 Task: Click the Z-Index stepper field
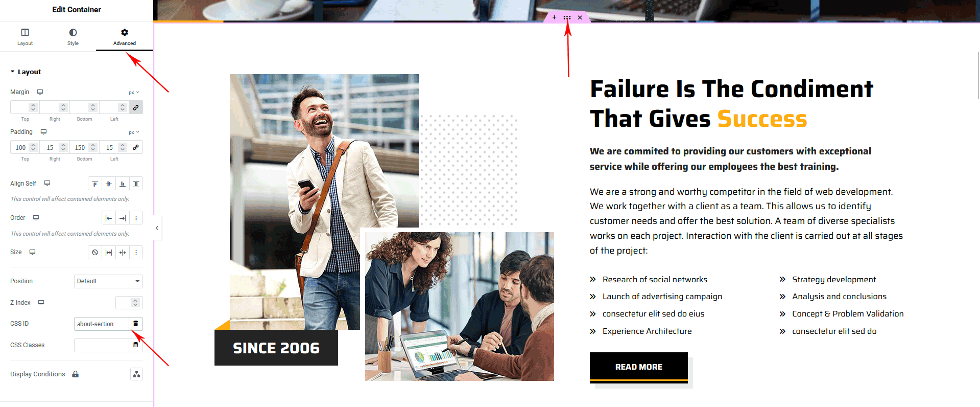click(129, 303)
